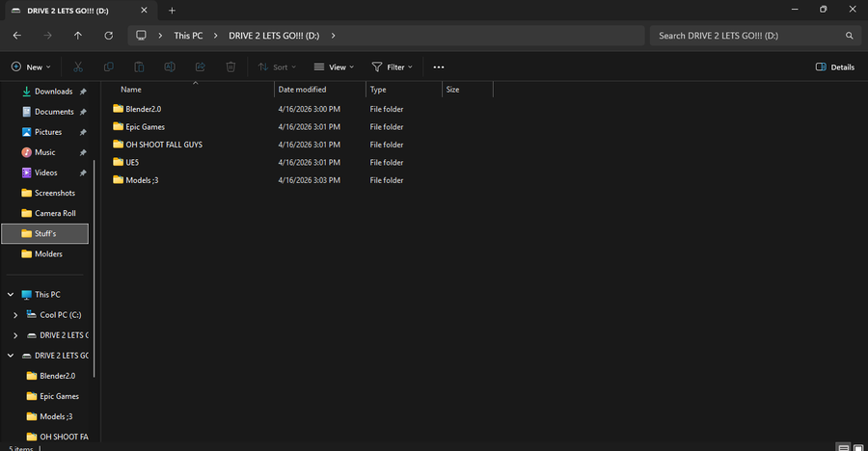Click the Cut scissors icon

tap(78, 67)
